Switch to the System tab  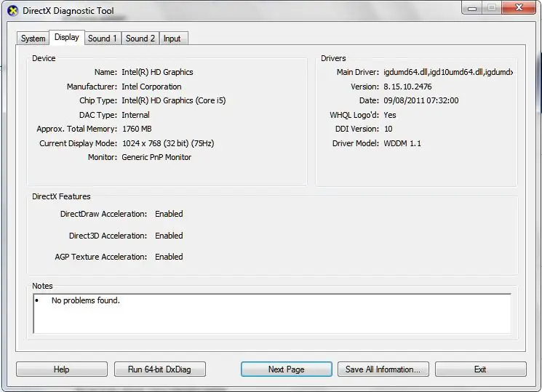pyautogui.click(x=33, y=39)
